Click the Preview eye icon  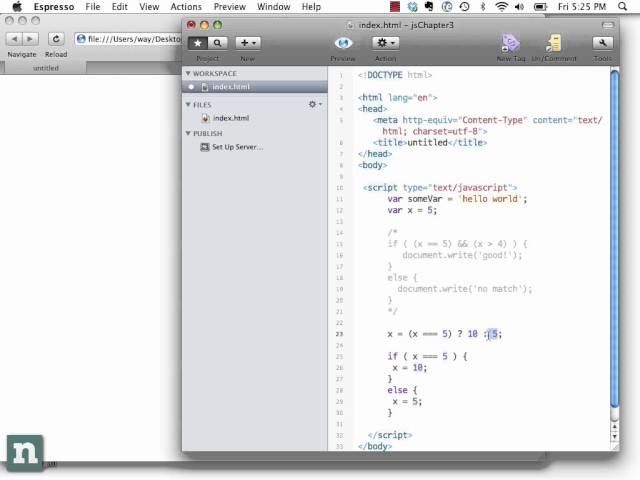[x=343, y=43]
